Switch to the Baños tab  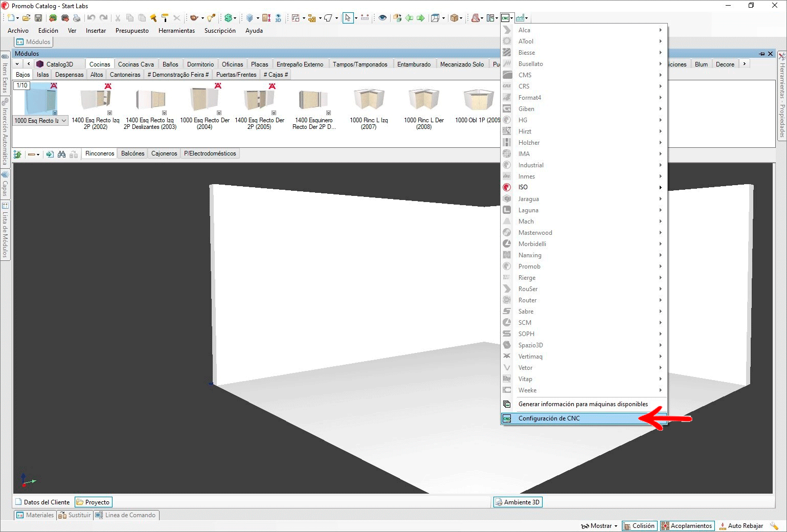(170, 64)
